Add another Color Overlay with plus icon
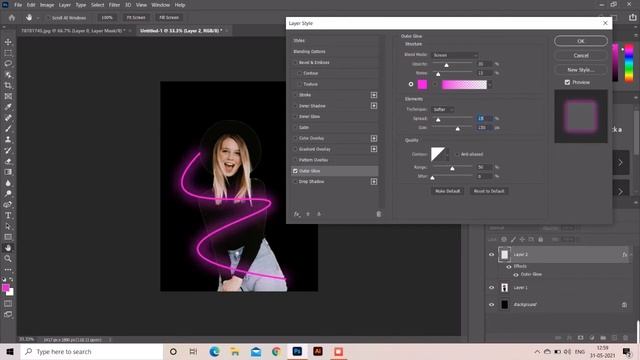 (374, 138)
